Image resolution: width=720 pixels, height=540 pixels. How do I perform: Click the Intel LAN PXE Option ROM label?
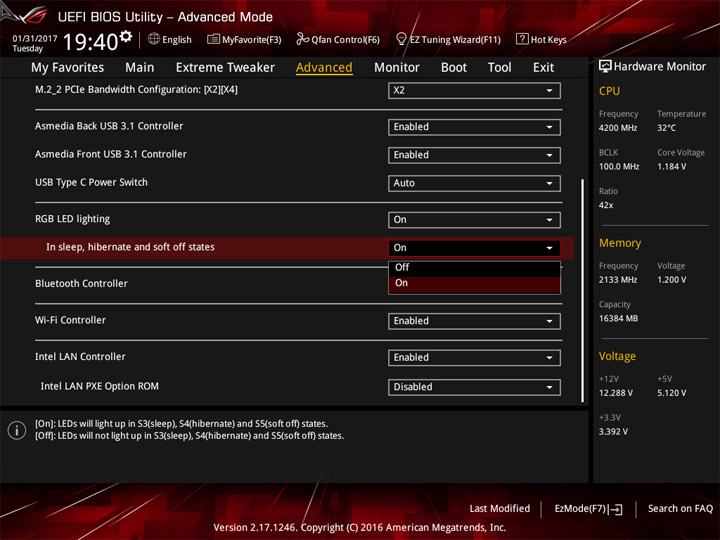(100, 386)
